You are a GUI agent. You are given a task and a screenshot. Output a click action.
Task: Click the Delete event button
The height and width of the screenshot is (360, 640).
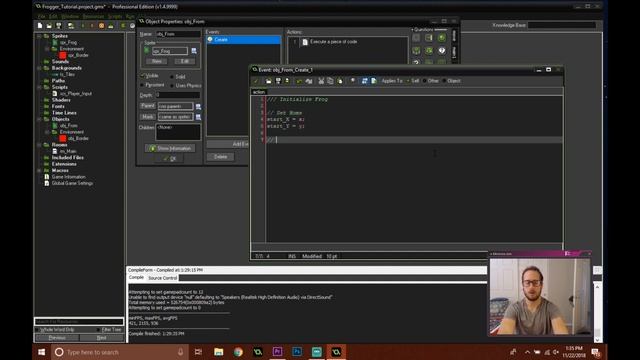click(x=220, y=157)
